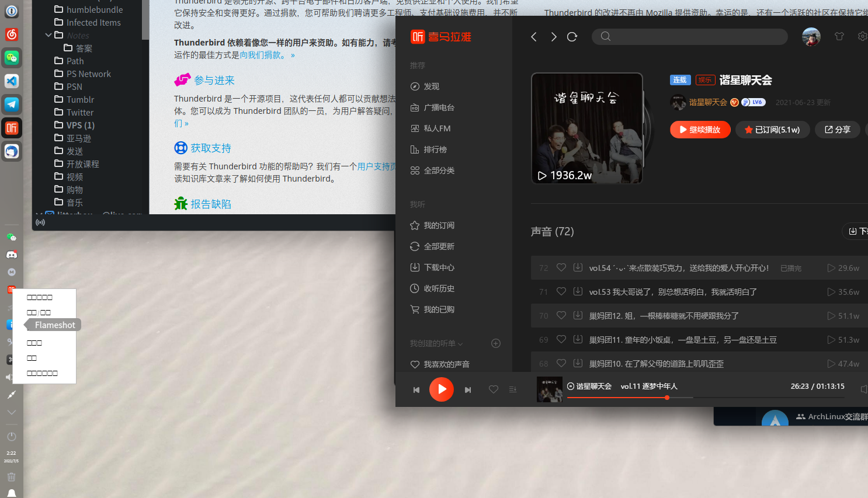868x498 pixels.
Task: Download track vol.54
Action: (578, 267)
